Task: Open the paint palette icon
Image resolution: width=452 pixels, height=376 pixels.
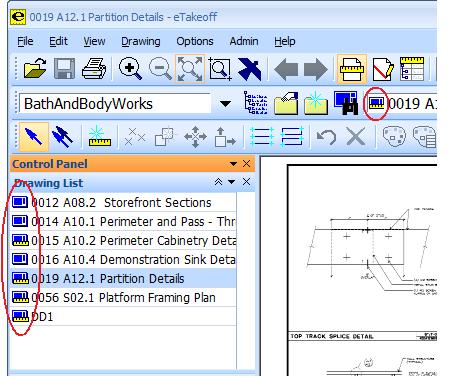Action: tap(394, 137)
